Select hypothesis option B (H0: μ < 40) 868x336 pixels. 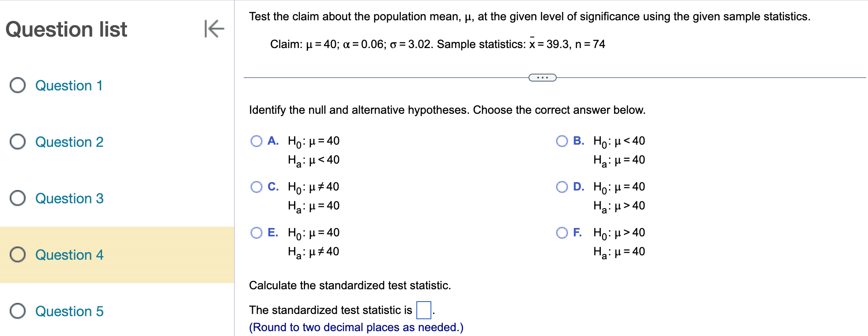tap(562, 141)
